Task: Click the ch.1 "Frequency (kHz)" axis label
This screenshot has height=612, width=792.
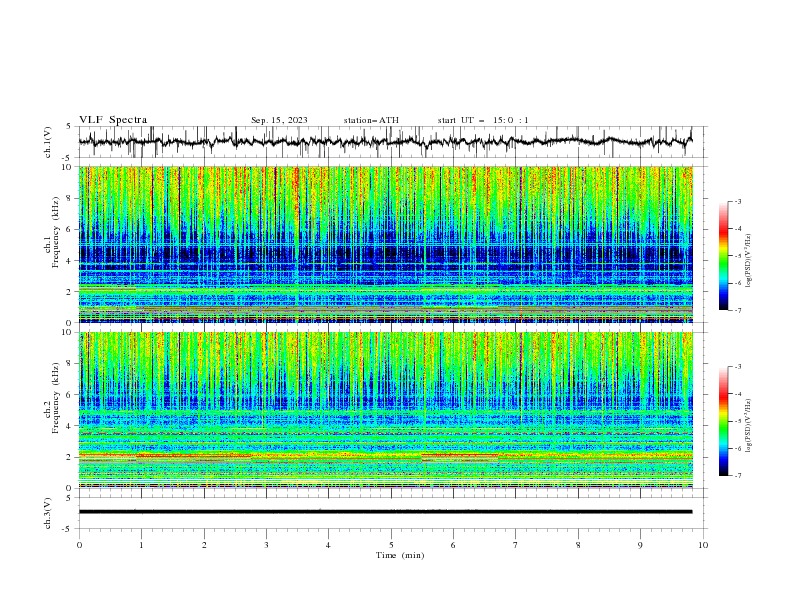Action: 56,233
